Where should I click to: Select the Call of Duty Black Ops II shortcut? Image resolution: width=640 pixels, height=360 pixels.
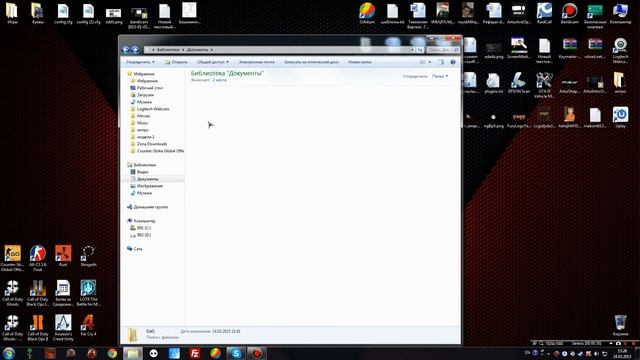pyautogui.click(x=38, y=327)
